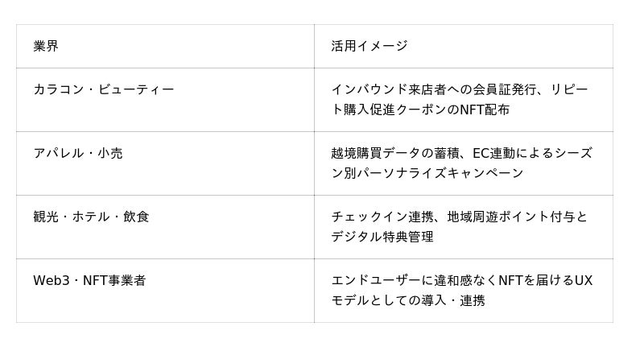Select the カラコン・ビューティー industry cell

click(103, 89)
